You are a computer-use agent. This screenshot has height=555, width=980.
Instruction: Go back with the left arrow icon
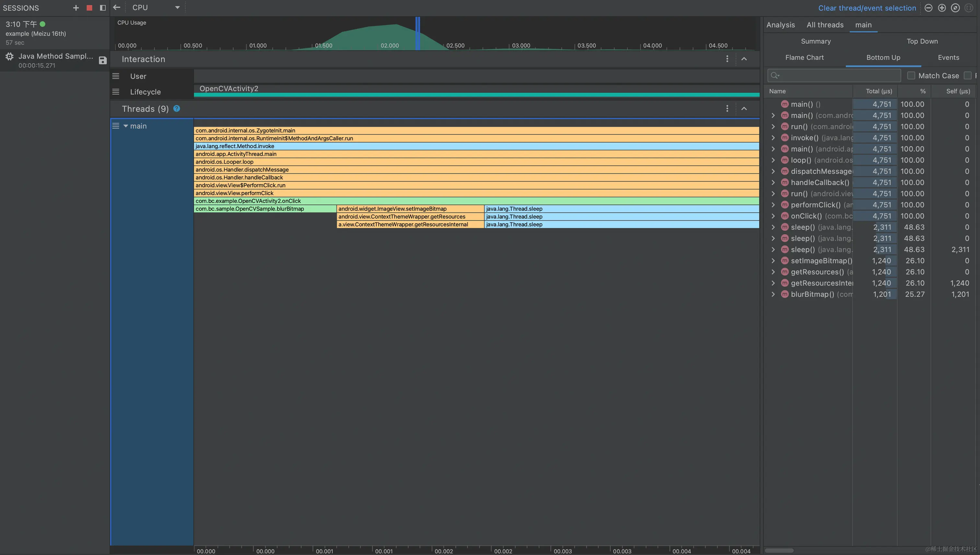coord(117,8)
